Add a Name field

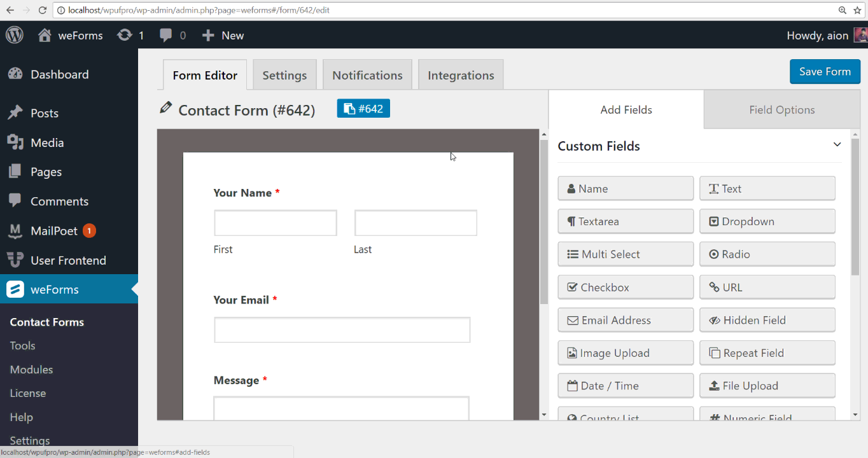point(626,188)
